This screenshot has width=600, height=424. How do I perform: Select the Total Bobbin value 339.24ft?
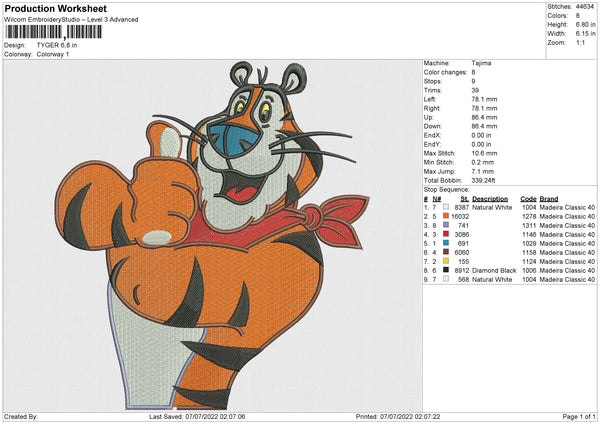pyautogui.click(x=483, y=180)
